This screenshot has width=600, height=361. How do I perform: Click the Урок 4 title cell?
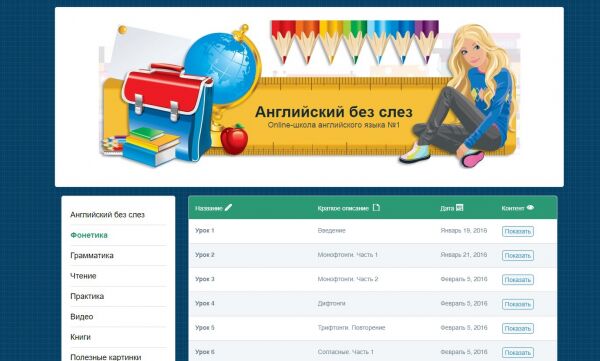pos(205,303)
